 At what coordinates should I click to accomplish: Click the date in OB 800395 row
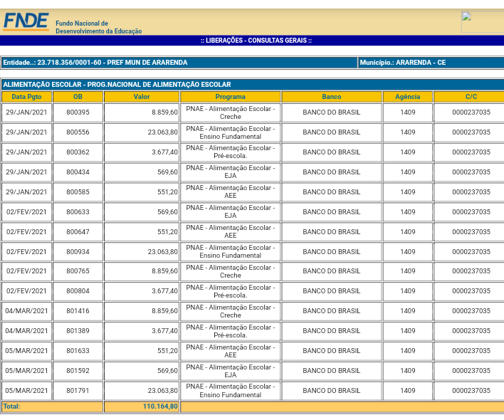tap(26, 112)
